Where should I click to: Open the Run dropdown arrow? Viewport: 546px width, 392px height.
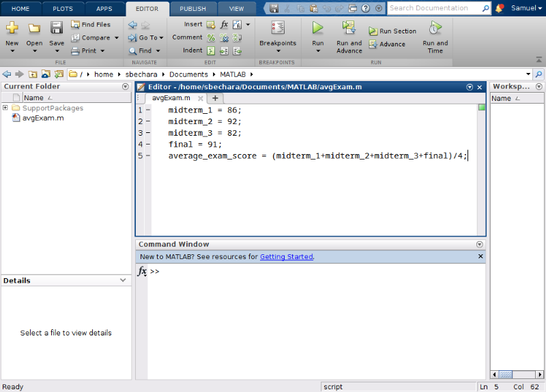[x=318, y=51]
